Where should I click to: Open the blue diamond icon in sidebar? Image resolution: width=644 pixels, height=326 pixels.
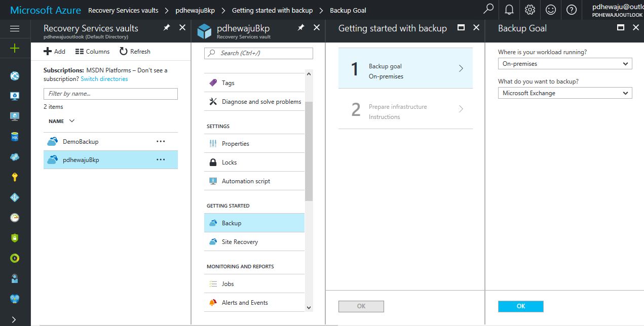[15, 197]
